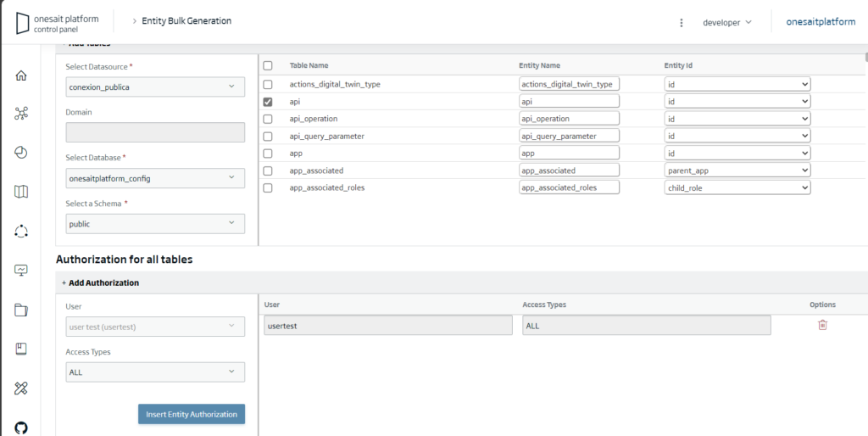Open Entity Id dropdown showing child_role
Viewport: 868px width, 436px height.
tap(737, 187)
